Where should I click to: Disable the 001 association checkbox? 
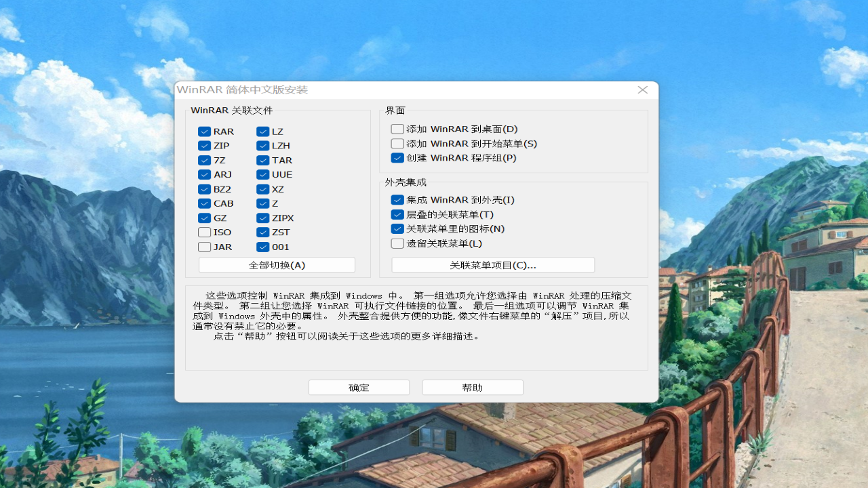pos(262,247)
